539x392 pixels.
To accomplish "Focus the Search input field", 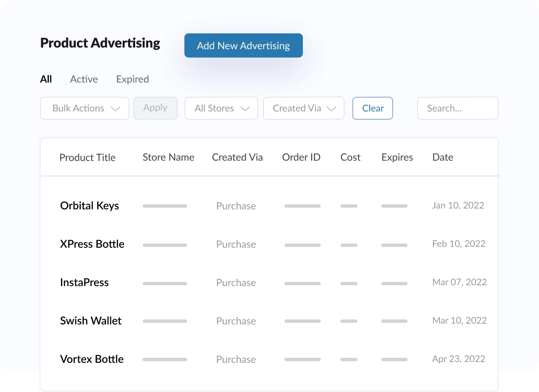I will click(x=458, y=108).
